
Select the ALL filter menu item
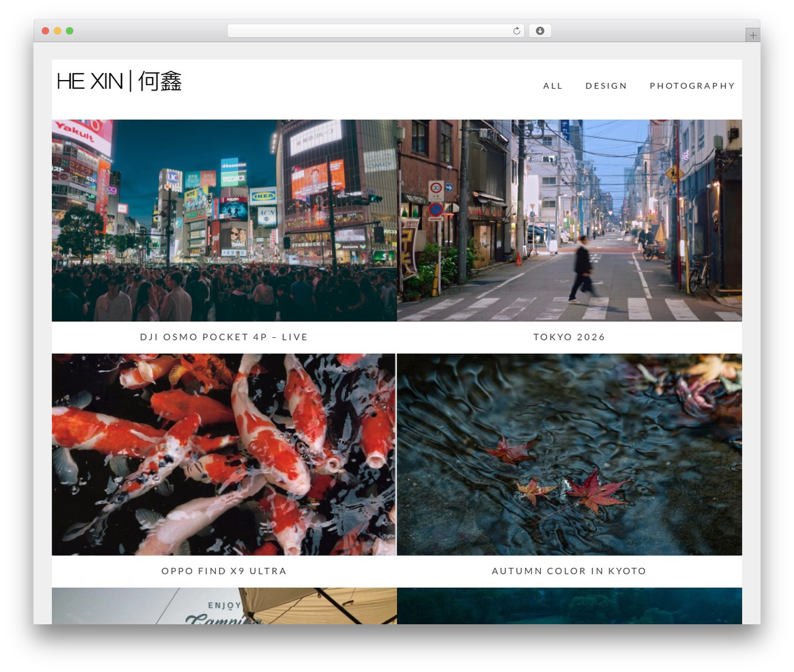553,86
